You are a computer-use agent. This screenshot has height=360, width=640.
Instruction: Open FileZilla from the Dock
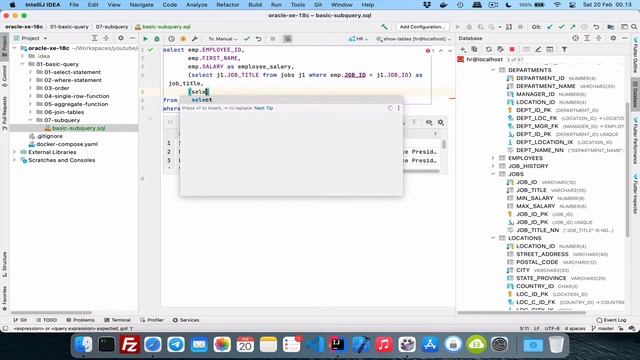coord(129,345)
